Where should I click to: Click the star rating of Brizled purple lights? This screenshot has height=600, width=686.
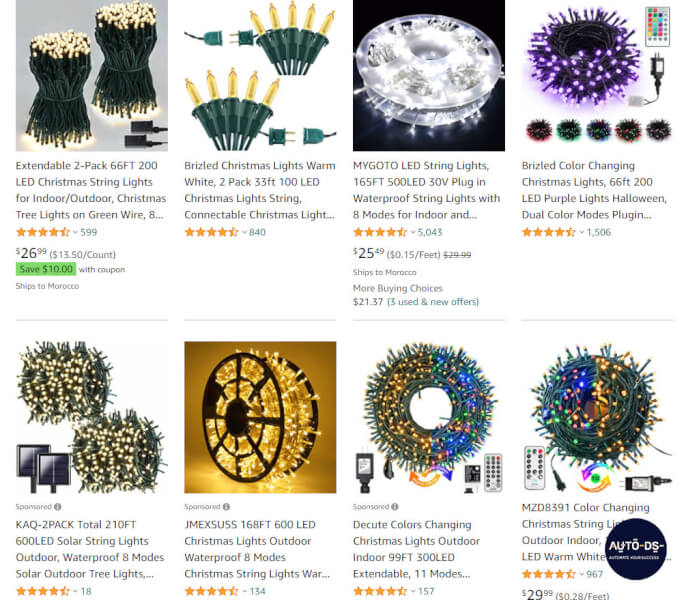pos(549,232)
